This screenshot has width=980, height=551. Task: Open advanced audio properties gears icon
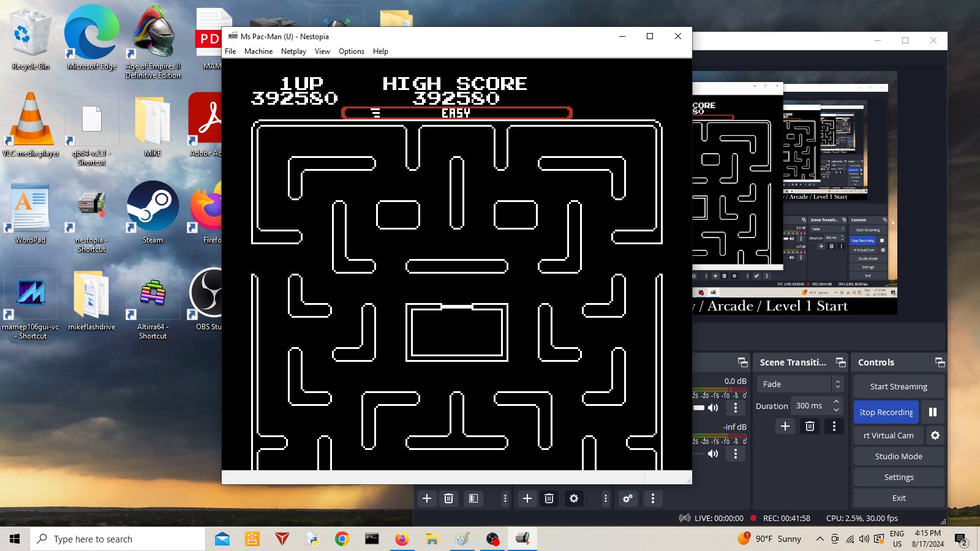(628, 498)
